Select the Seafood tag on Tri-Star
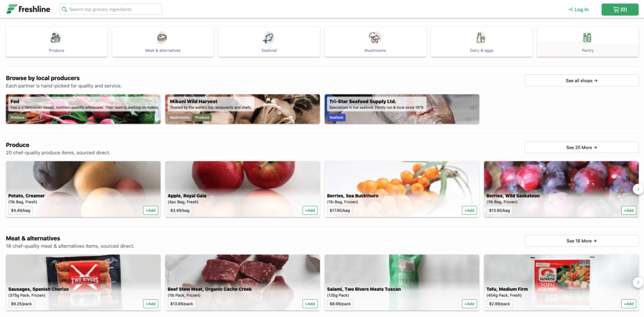This screenshot has width=644, height=317. (336, 118)
